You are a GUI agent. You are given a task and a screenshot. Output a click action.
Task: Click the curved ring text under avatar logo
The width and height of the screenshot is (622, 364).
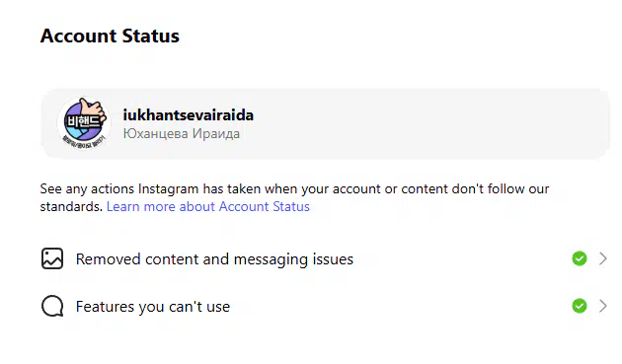tap(84, 143)
